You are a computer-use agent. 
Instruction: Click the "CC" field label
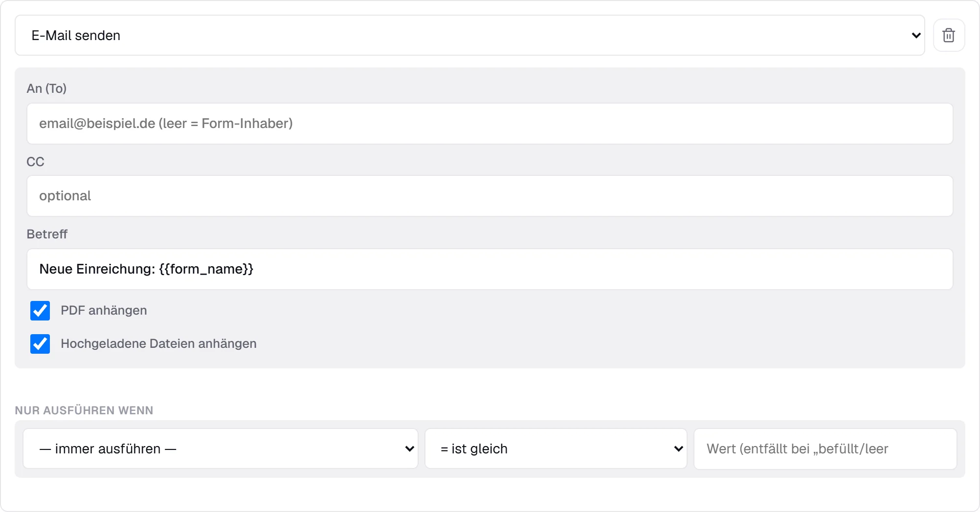(x=35, y=162)
